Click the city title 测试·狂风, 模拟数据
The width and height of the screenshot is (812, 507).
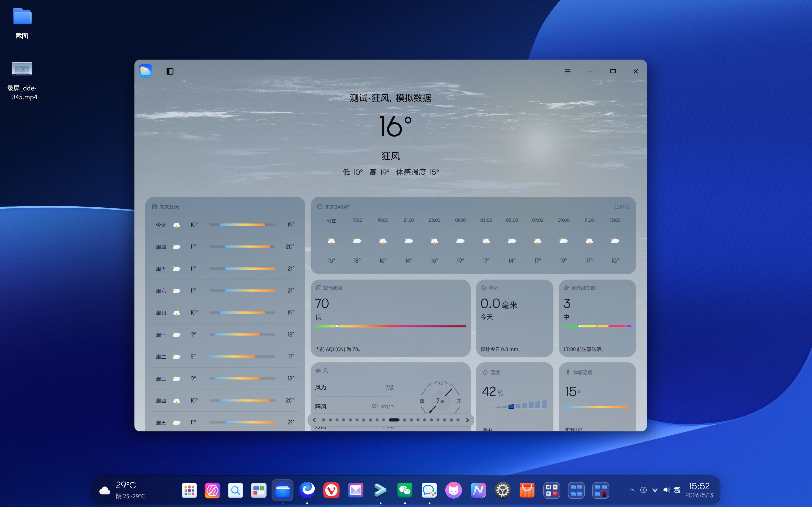tap(390, 98)
